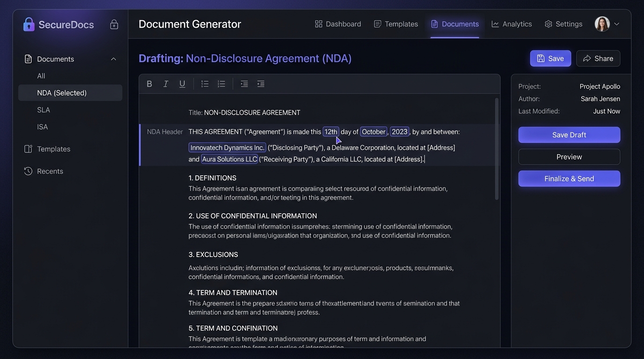Viewport: 644px width, 359px height.
Task: Click 2. USE OF CONFIDENTIAL INFORMATION heading
Action: click(253, 216)
